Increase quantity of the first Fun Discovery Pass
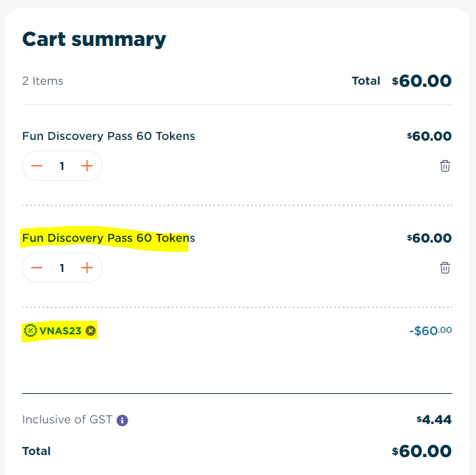The width and height of the screenshot is (476, 475). click(87, 166)
